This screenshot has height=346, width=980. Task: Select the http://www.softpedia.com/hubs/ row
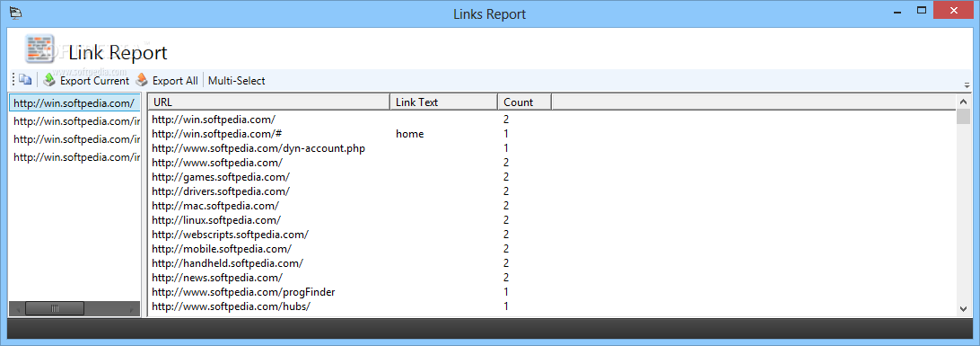(552, 306)
